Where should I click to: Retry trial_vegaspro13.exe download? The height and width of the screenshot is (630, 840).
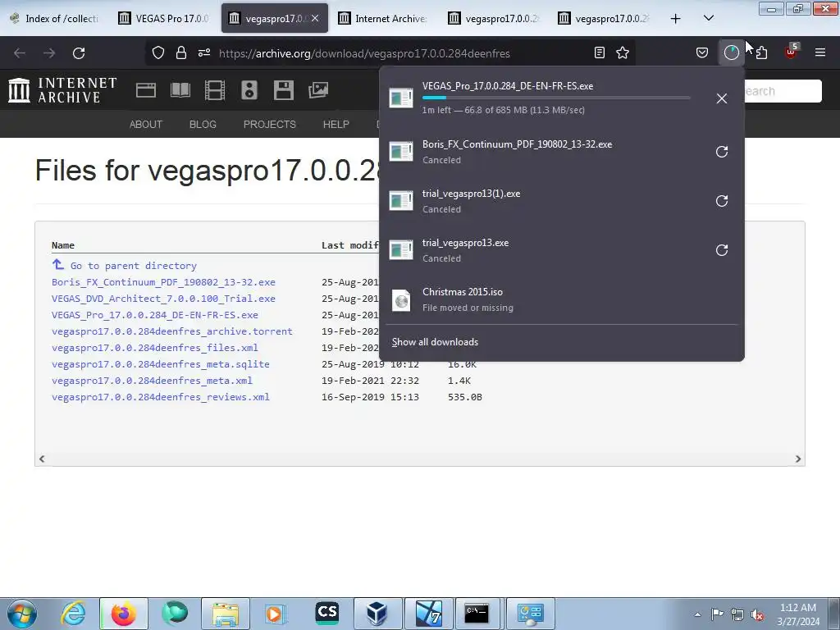click(722, 250)
